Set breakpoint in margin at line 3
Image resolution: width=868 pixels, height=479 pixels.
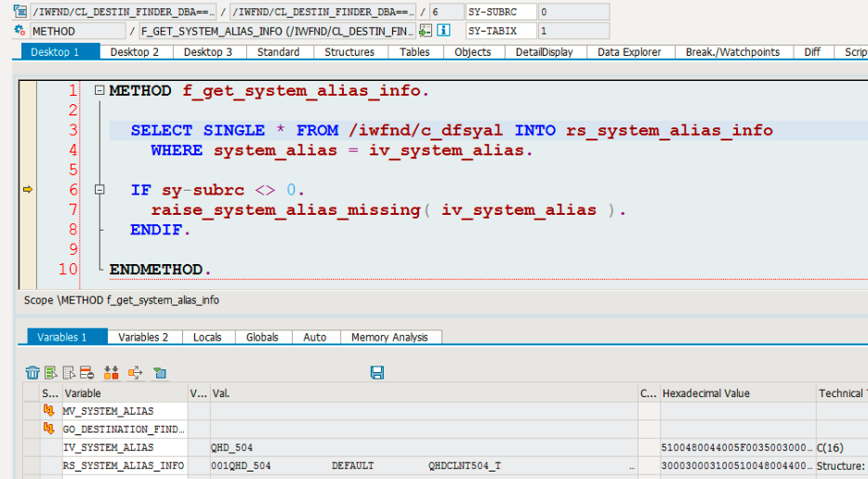(x=28, y=130)
